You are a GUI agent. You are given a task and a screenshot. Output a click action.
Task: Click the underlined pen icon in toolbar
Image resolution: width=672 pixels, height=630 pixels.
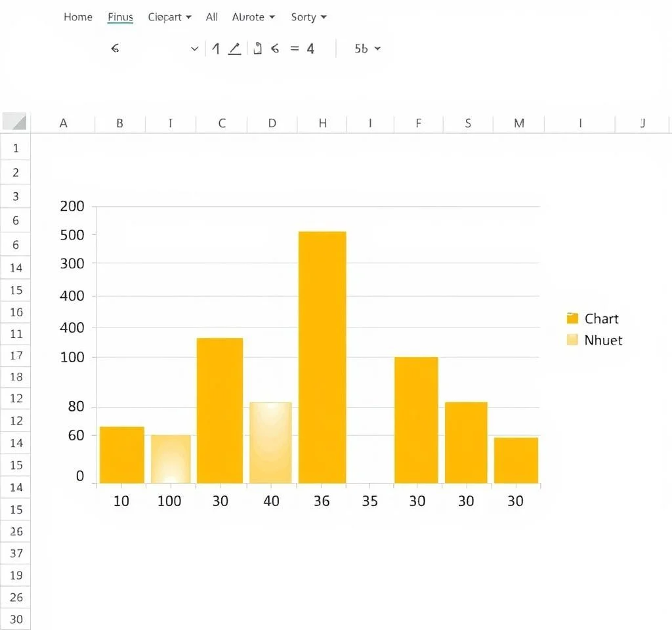(234, 49)
